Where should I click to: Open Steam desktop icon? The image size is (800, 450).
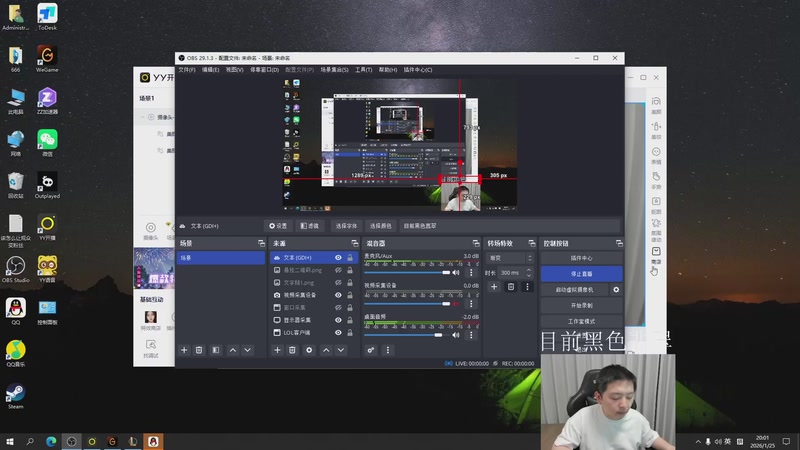[16, 396]
